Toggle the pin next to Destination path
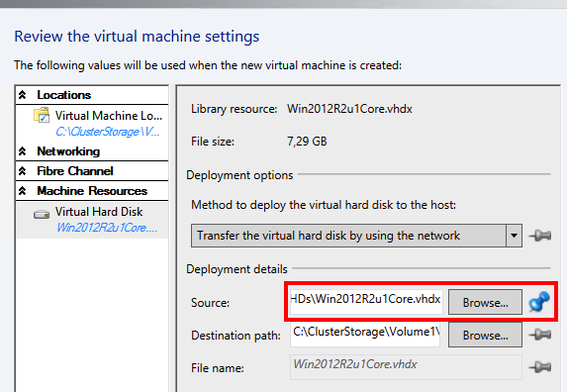The image size is (567, 392). point(540,335)
